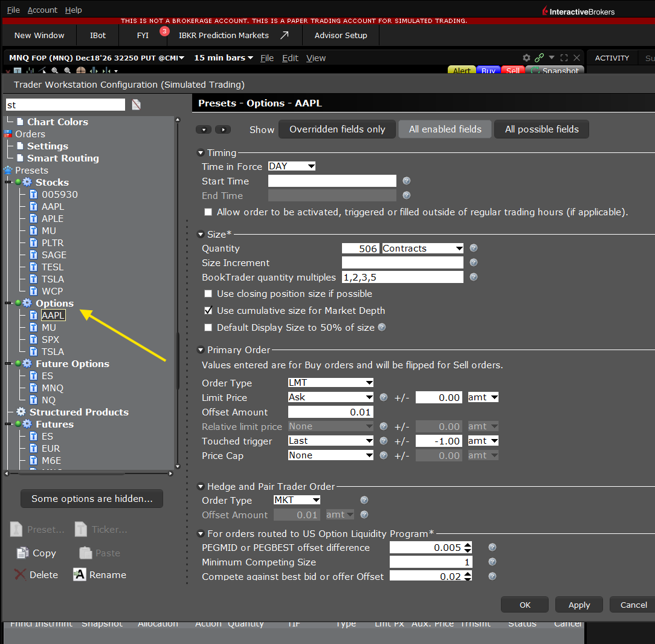
Task: Collapse the Primary Order section
Action: coord(201,350)
